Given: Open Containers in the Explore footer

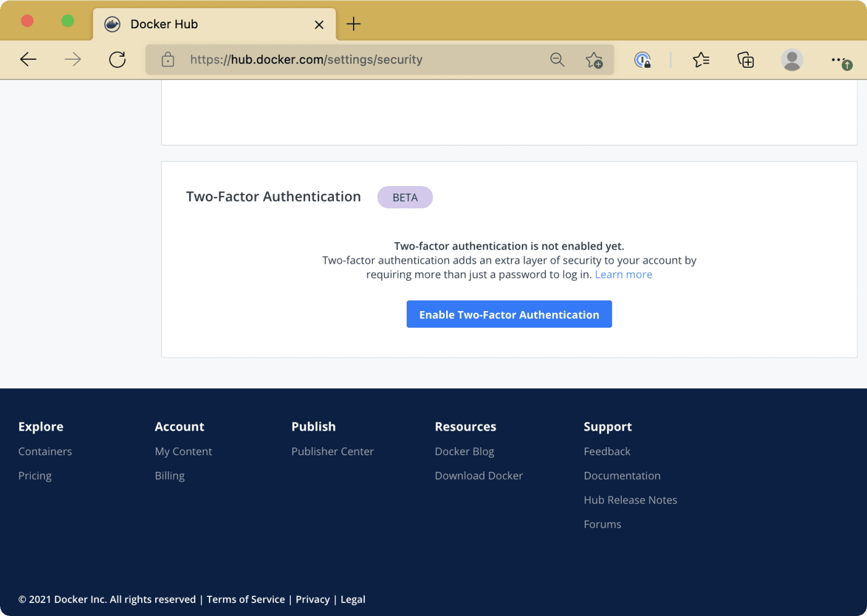Looking at the screenshot, I should click(45, 452).
